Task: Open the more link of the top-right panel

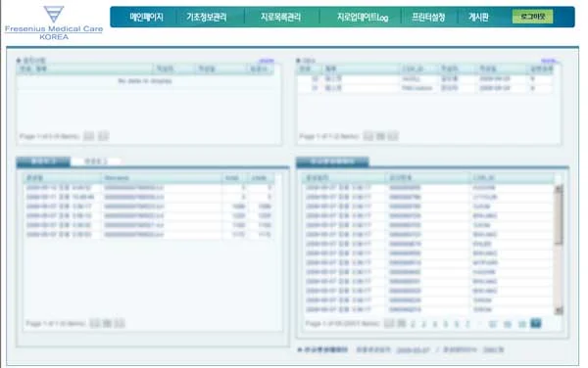Action: point(550,61)
